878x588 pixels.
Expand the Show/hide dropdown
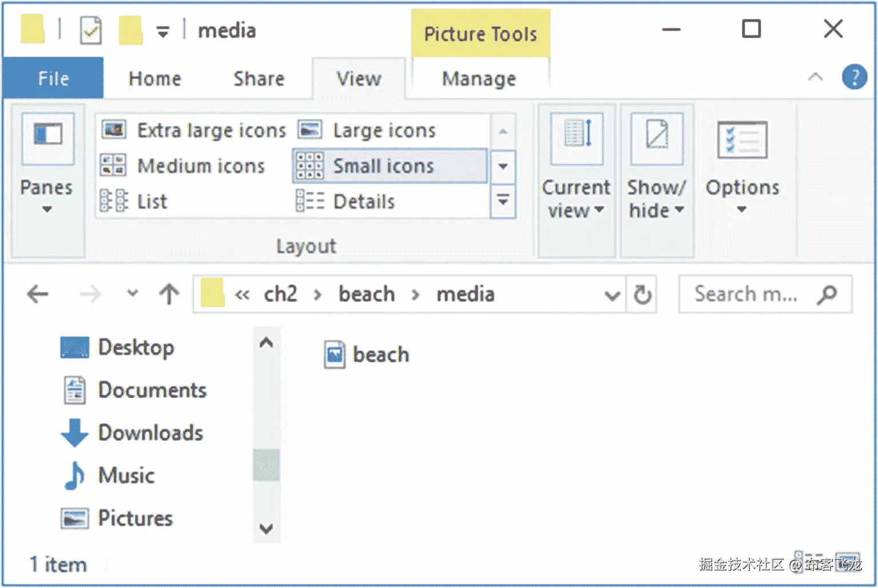pos(656,166)
